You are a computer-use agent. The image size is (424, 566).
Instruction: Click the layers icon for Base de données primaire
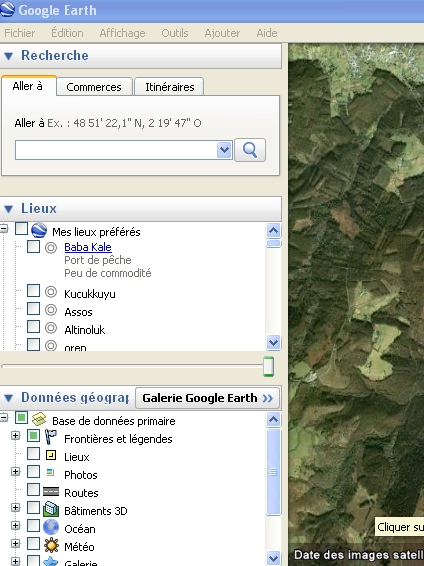(x=39, y=419)
